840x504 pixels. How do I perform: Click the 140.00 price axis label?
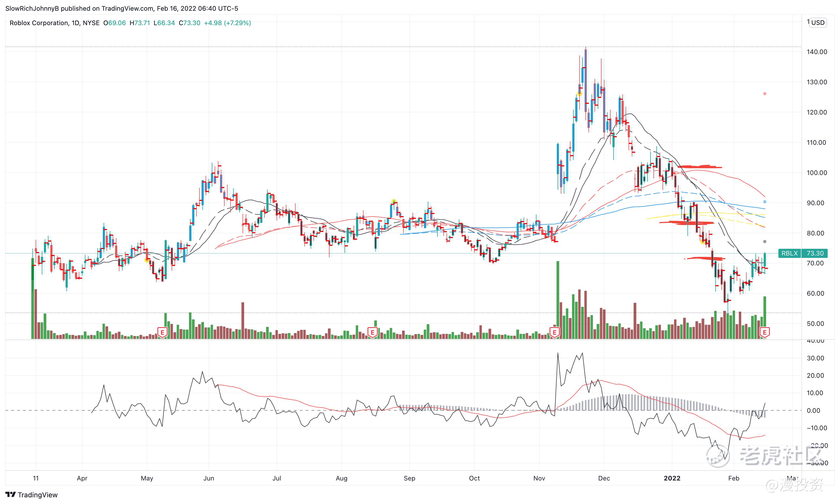817,52
